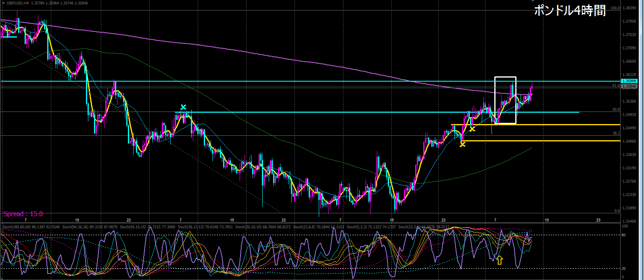Click the Stoch(38,13,13) indicator label
The width and height of the screenshot is (644, 280).
pos(191,227)
